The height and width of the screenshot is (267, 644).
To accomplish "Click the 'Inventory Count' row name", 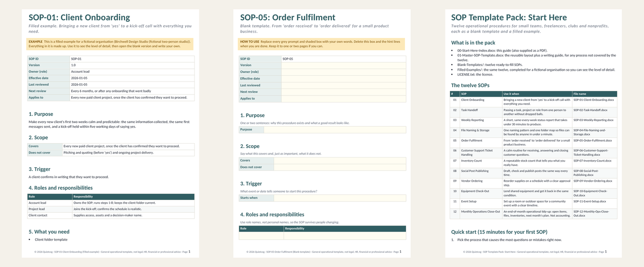I will pyautogui.click(x=471, y=161).
